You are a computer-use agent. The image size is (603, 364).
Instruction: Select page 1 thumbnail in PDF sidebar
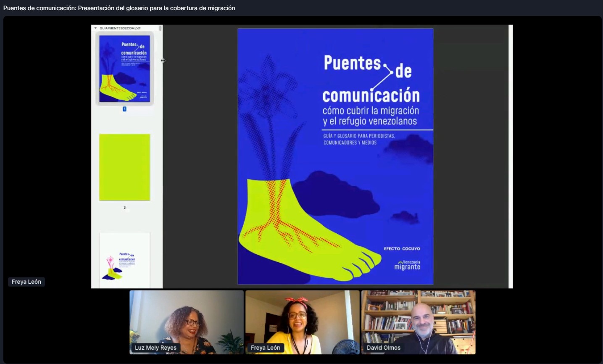point(124,69)
